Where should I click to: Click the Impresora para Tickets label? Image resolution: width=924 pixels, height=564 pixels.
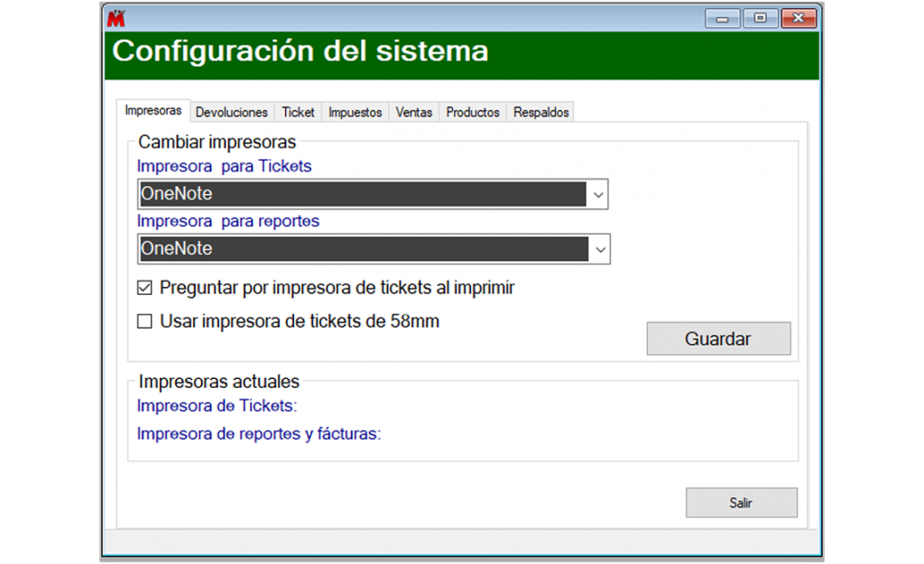[224, 166]
